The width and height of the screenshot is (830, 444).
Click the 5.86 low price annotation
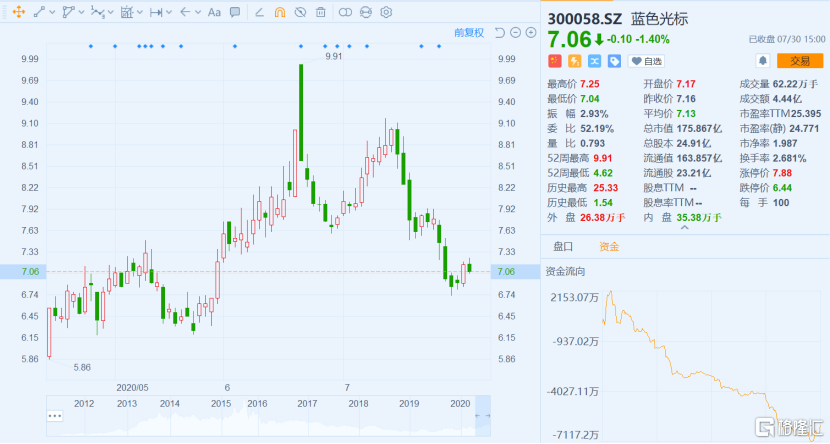tap(82, 368)
